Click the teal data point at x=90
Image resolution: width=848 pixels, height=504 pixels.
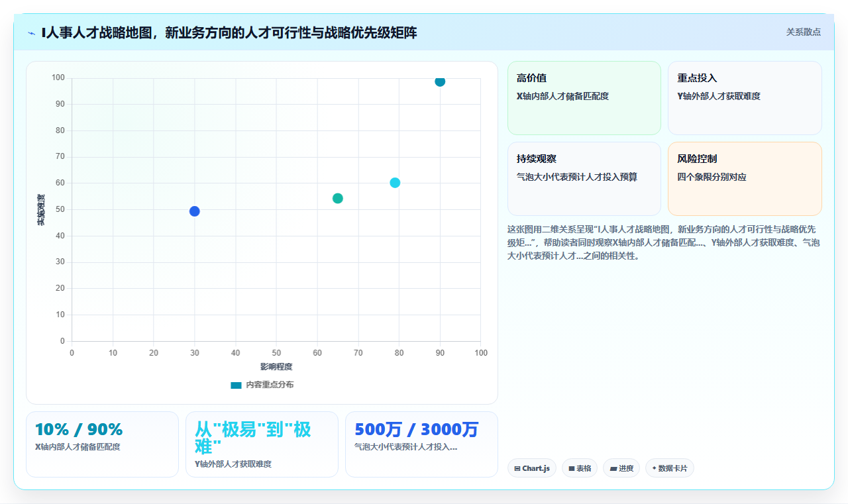(440, 81)
